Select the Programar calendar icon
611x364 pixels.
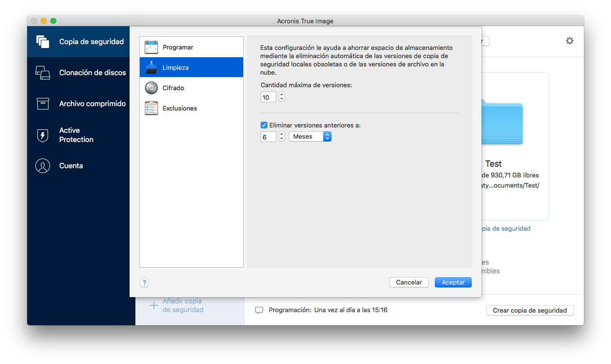151,47
